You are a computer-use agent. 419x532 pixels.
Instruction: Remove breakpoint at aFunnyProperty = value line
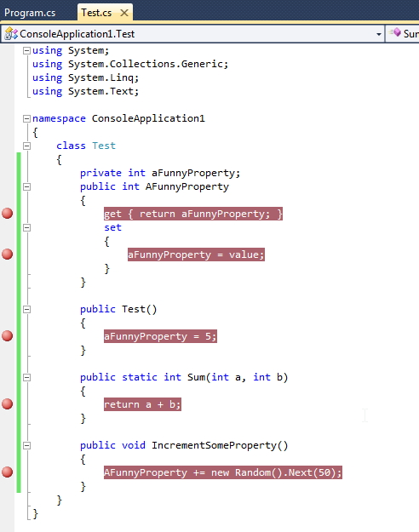point(7,255)
